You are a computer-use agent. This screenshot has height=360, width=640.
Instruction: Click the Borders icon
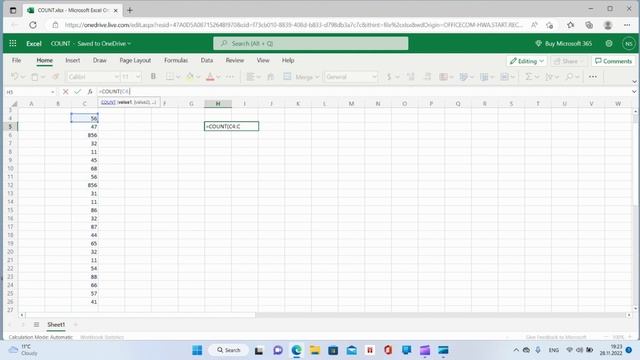[170, 76]
